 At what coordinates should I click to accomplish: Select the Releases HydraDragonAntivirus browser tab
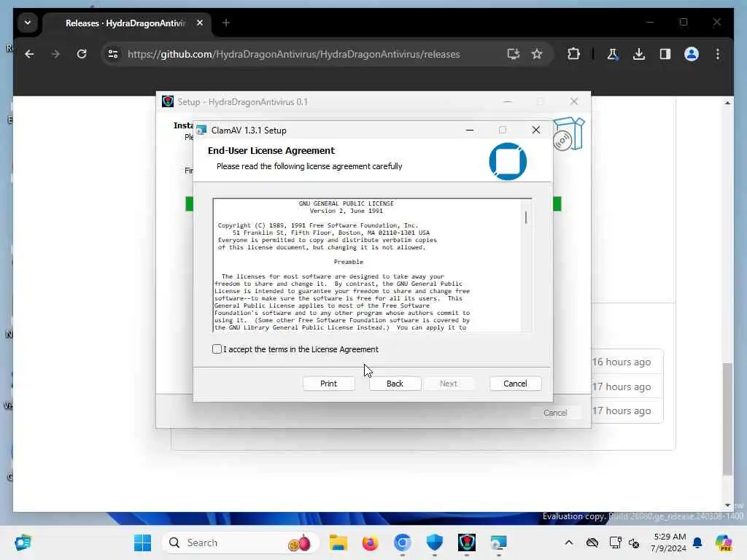pos(125,23)
